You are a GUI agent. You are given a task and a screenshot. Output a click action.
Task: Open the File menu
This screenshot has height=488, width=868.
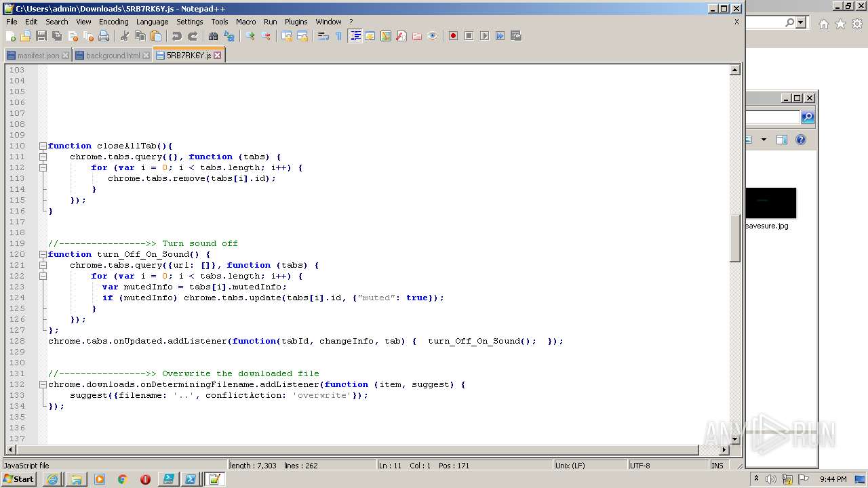[12, 22]
